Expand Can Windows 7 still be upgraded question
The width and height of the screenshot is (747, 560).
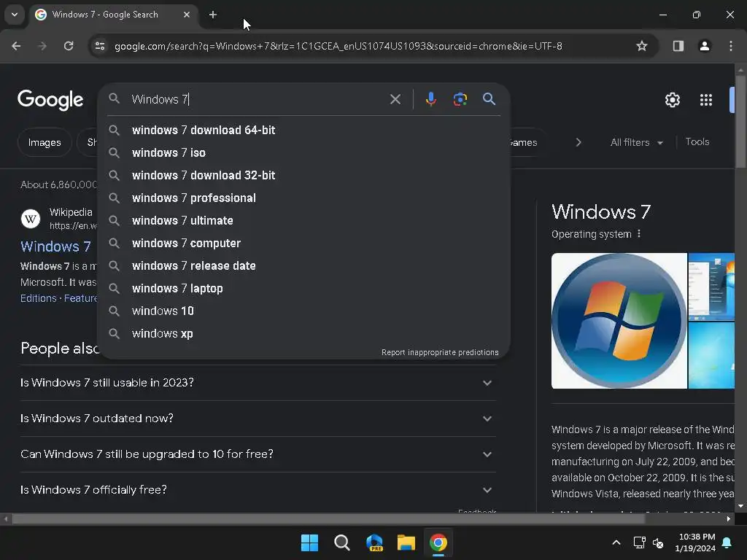click(258, 454)
